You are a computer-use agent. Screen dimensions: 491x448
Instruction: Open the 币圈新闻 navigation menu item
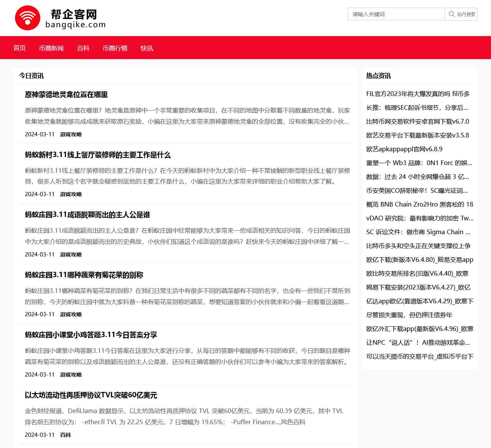coord(52,48)
